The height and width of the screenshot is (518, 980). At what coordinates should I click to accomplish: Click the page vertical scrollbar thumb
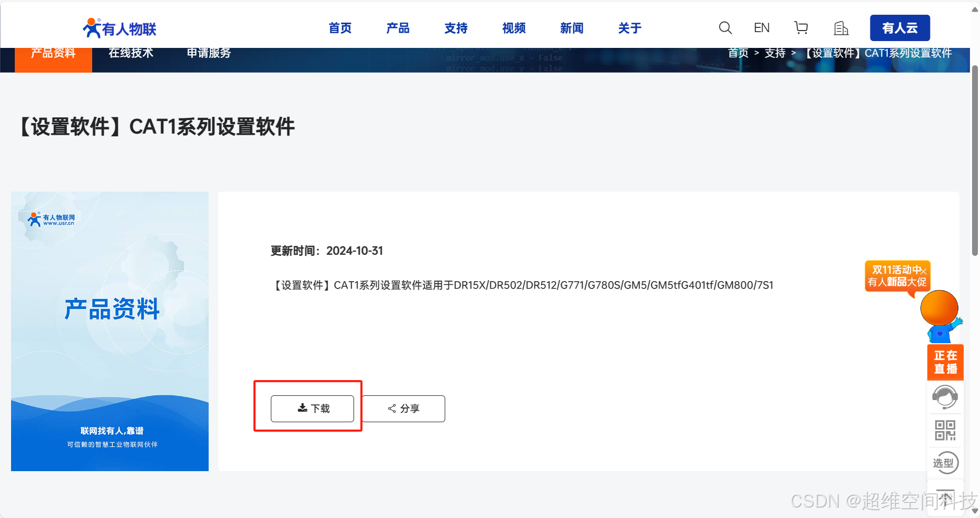click(x=975, y=161)
